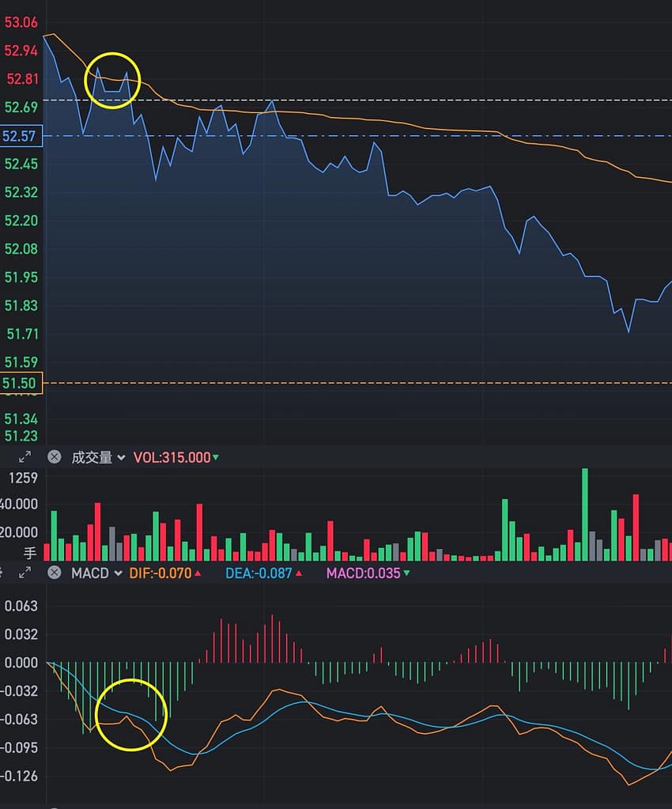Expand the MACD panel to fullscreen
The width and height of the screenshot is (672, 809).
point(25,573)
